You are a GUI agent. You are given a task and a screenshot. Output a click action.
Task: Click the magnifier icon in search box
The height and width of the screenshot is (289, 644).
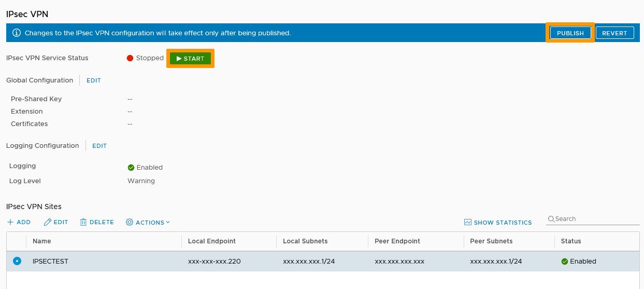coord(551,219)
